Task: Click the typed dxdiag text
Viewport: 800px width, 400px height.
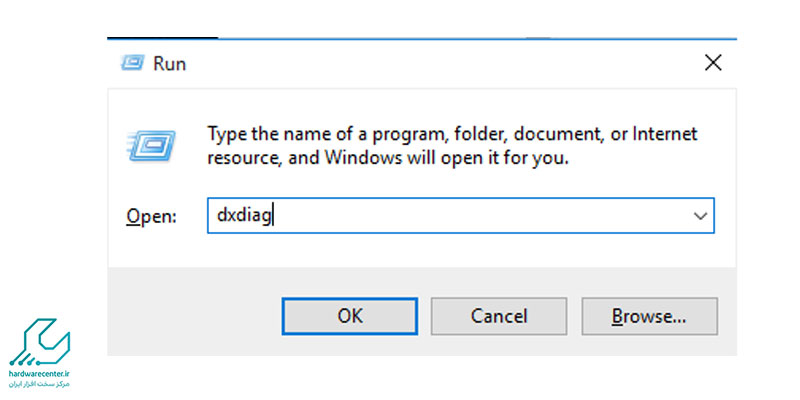Action: [x=244, y=216]
